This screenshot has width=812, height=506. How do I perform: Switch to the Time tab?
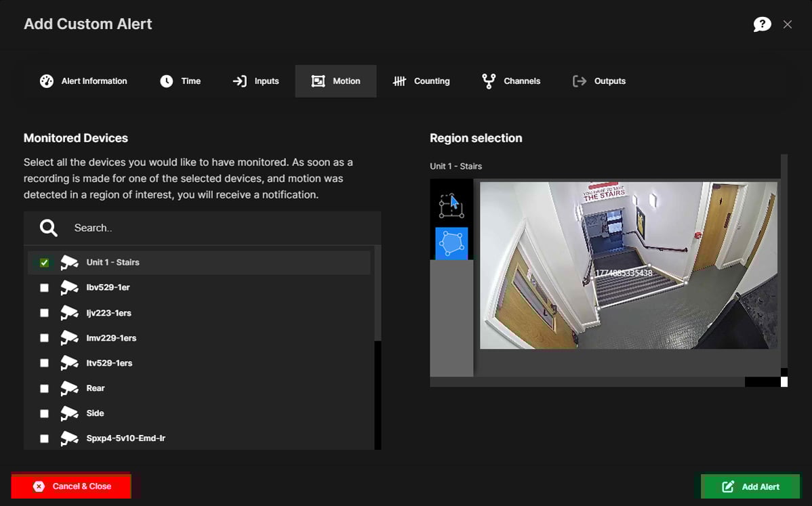click(x=180, y=81)
